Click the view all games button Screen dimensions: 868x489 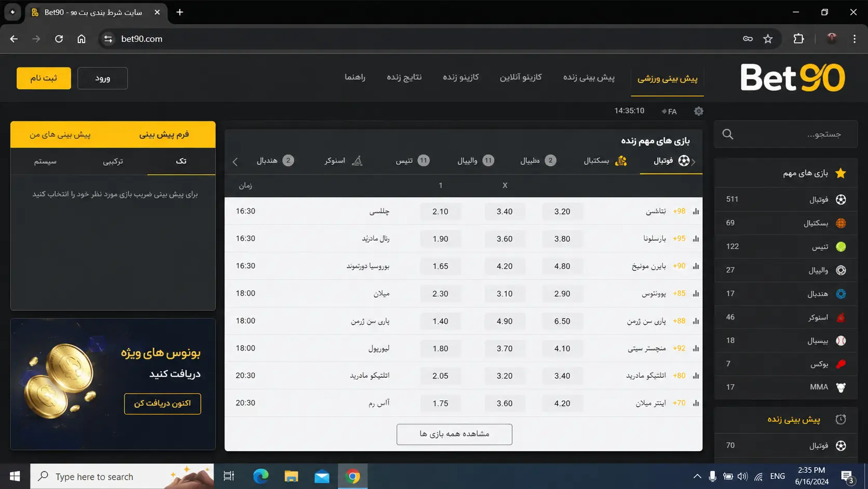454,434
